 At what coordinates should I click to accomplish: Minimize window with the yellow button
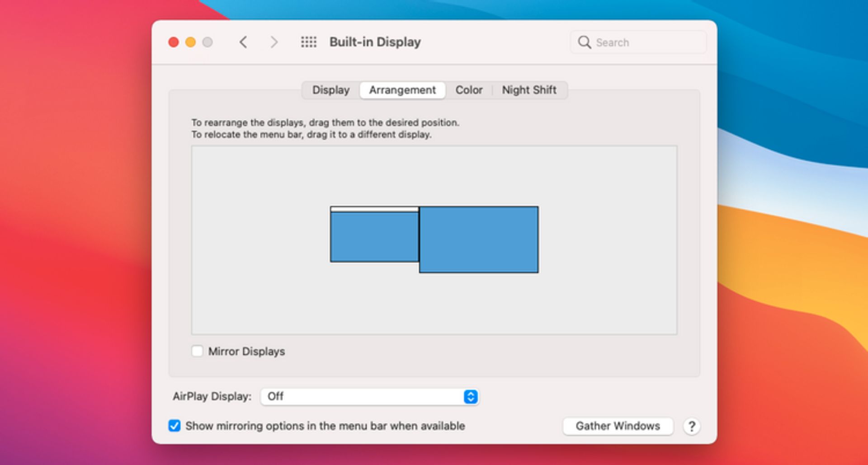[190, 42]
